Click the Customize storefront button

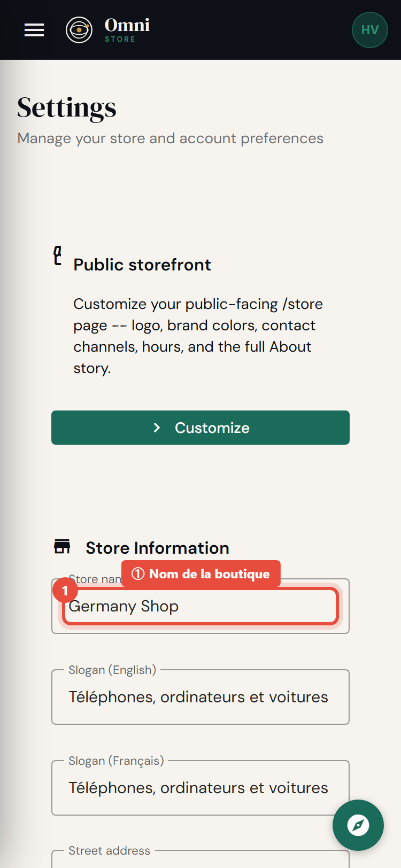[200, 428]
